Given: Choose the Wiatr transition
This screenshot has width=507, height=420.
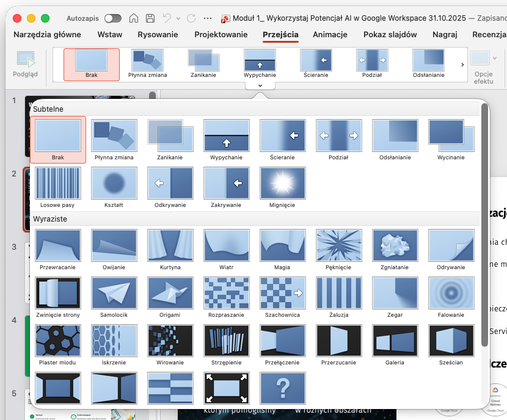Looking at the screenshot, I should click(227, 250).
